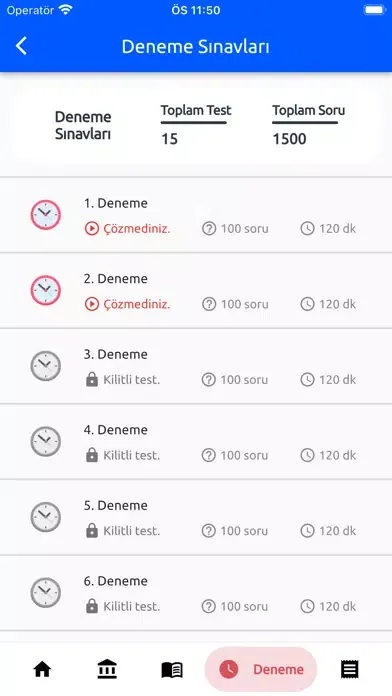Viewport: 392px width, 696px height.
Task: Tap the lock icon on 4. Deneme
Action: pos(92,455)
